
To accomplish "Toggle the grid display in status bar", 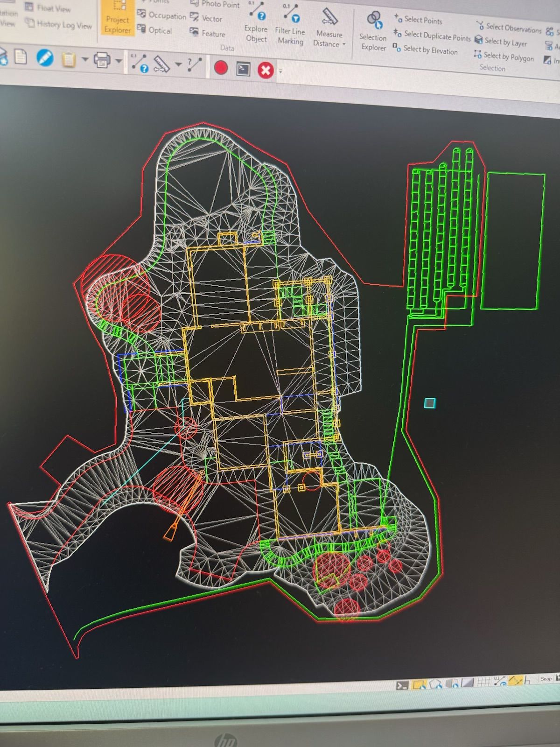I will [483, 682].
